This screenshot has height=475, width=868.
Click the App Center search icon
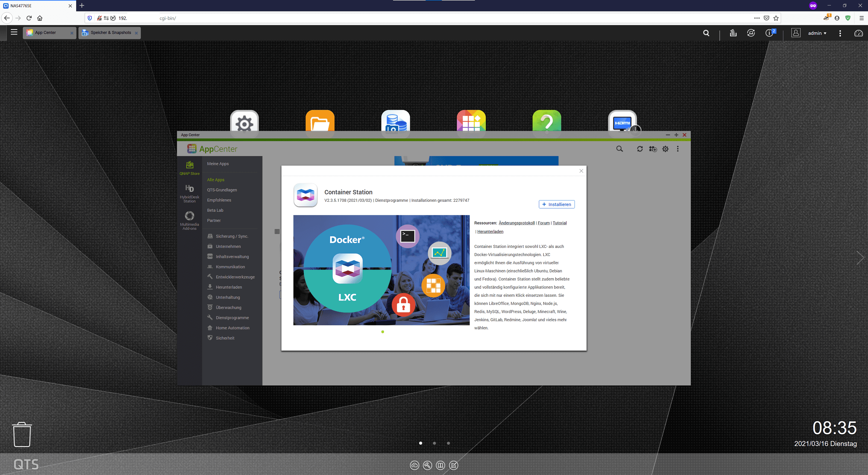coord(619,149)
